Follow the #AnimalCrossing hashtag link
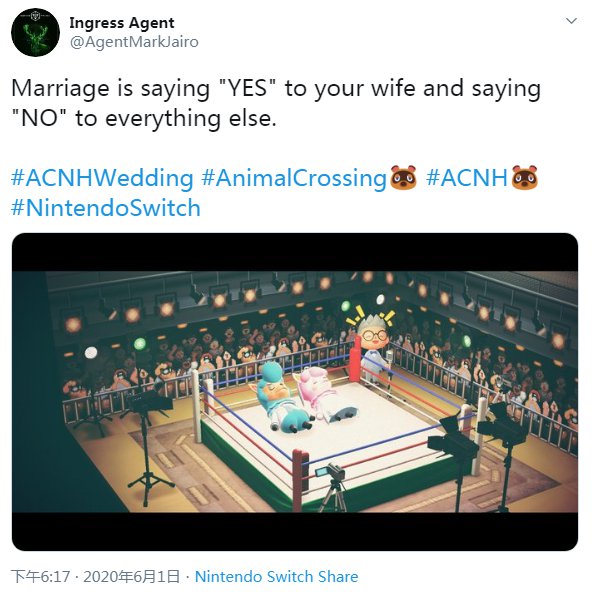Viewport: 592px width, 592px height. [294, 178]
